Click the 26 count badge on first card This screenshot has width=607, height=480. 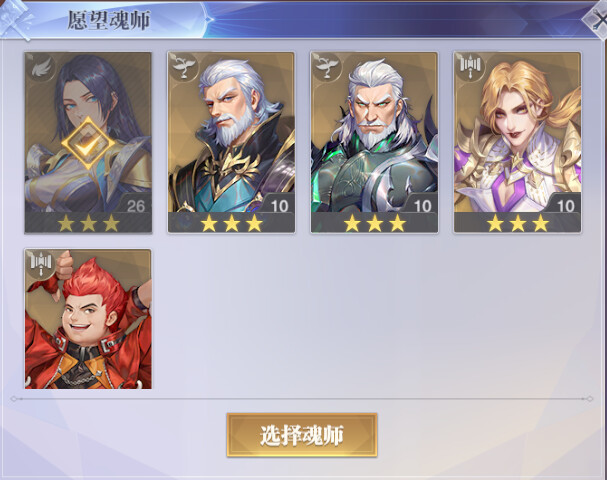point(135,206)
